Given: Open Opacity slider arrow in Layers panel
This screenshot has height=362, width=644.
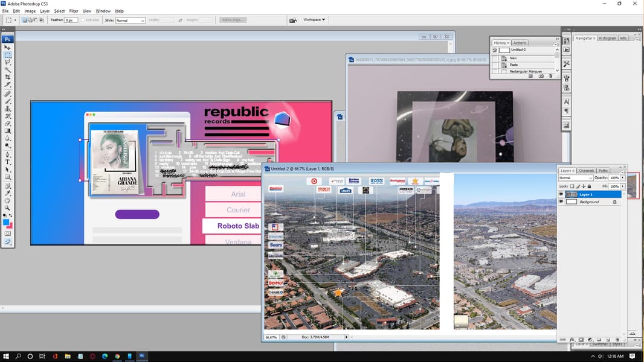Looking at the screenshot, I should click(623, 178).
